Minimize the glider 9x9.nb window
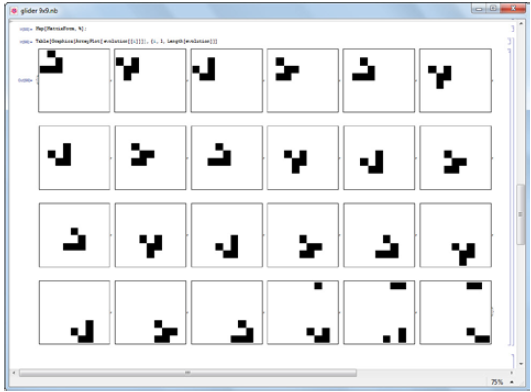 479,8
